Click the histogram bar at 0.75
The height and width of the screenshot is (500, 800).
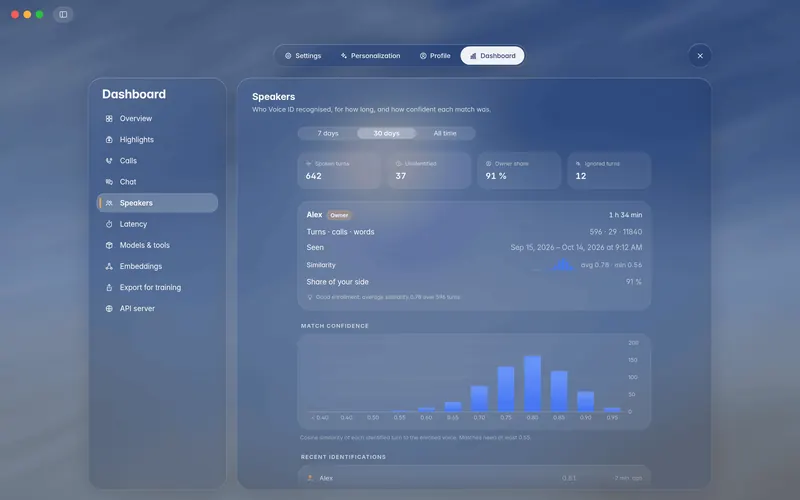506,389
